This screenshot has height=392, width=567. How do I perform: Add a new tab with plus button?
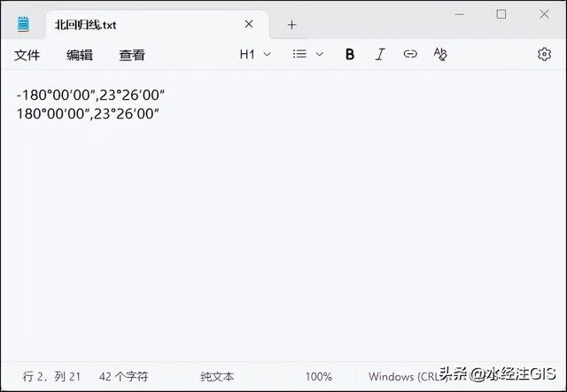coord(291,25)
